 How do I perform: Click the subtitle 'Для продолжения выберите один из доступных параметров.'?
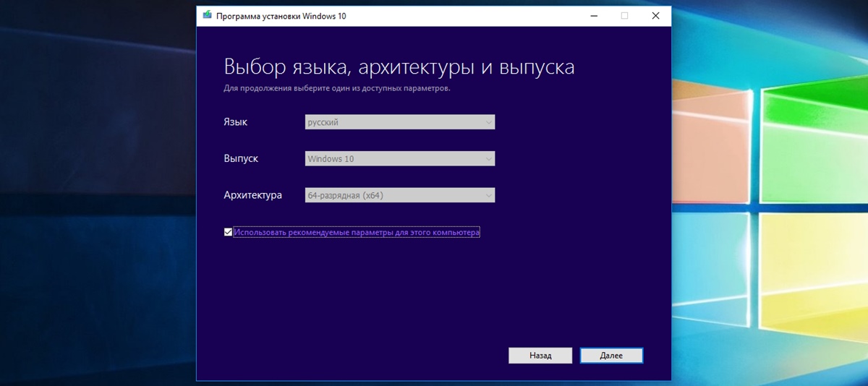point(337,88)
